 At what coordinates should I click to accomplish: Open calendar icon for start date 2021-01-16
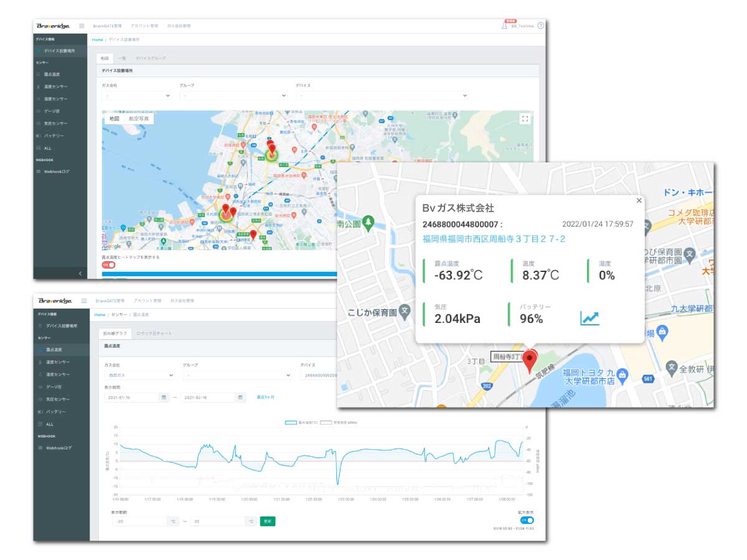click(164, 397)
